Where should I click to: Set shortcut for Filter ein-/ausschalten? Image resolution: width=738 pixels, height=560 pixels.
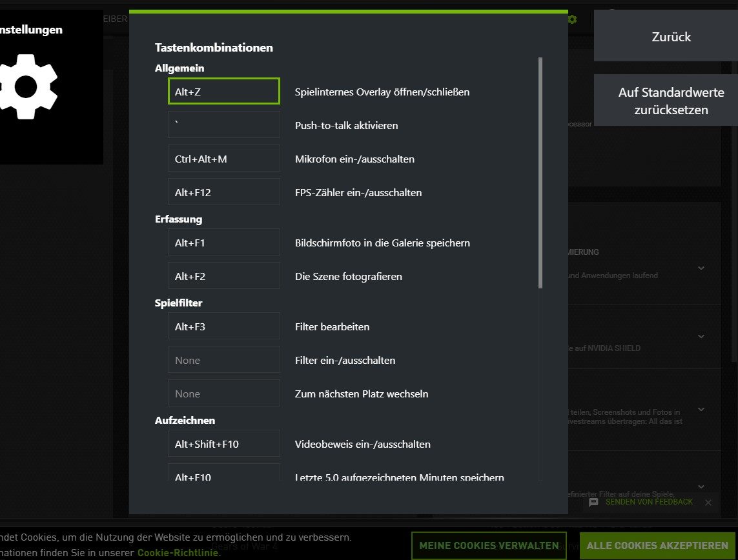(224, 359)
